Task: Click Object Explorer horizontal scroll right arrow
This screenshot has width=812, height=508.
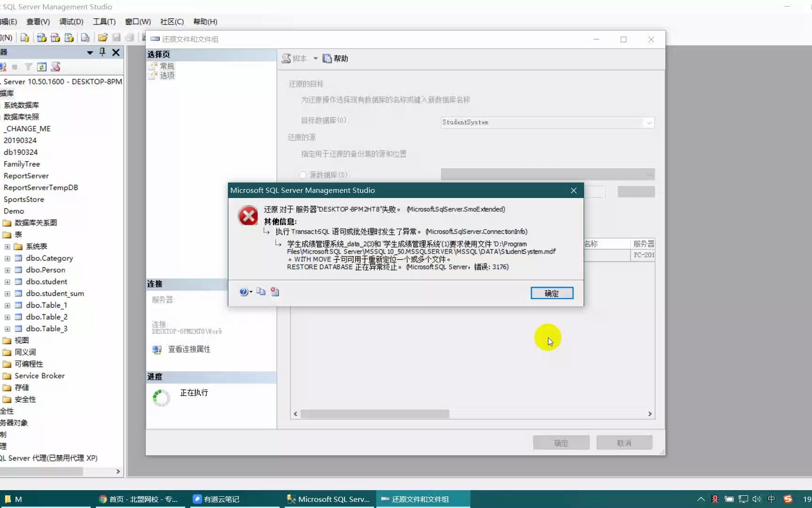Action: tap(118, 471)
